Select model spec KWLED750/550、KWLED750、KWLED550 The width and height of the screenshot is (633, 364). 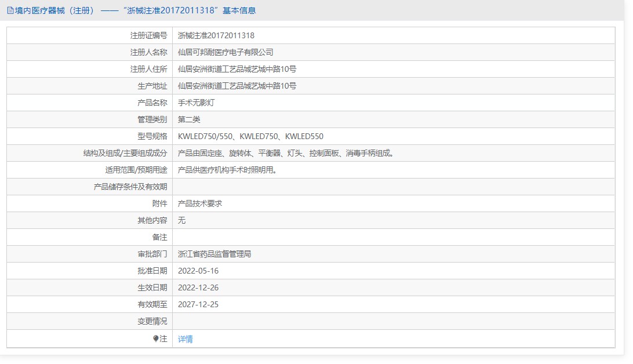(250, 136)
